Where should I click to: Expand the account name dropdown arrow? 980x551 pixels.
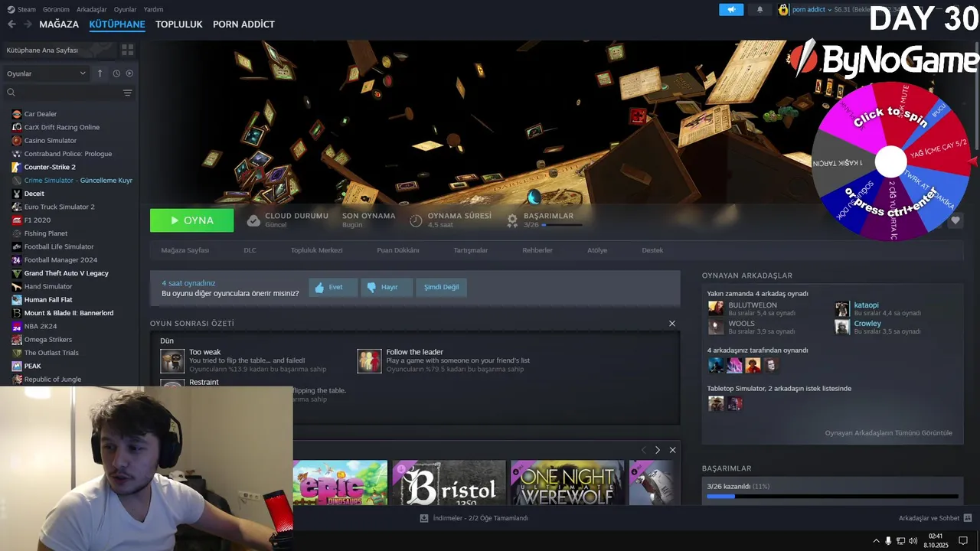click(x=829, y=10)
